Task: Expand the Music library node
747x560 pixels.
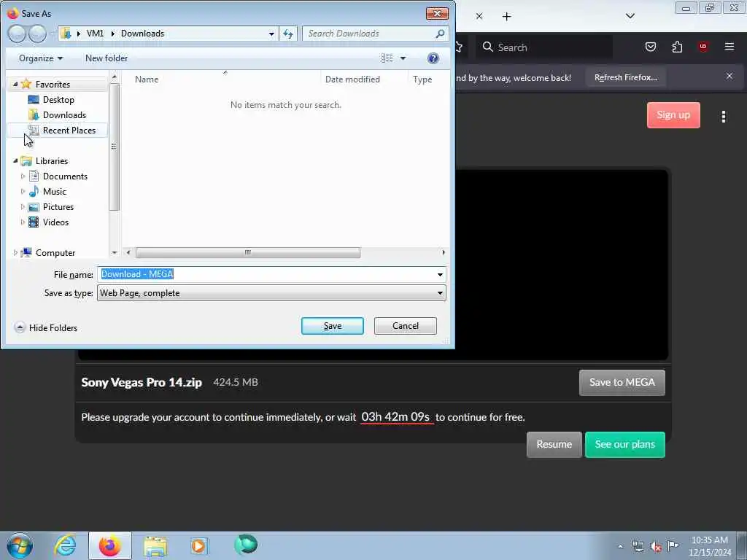Action: [23, 192]
